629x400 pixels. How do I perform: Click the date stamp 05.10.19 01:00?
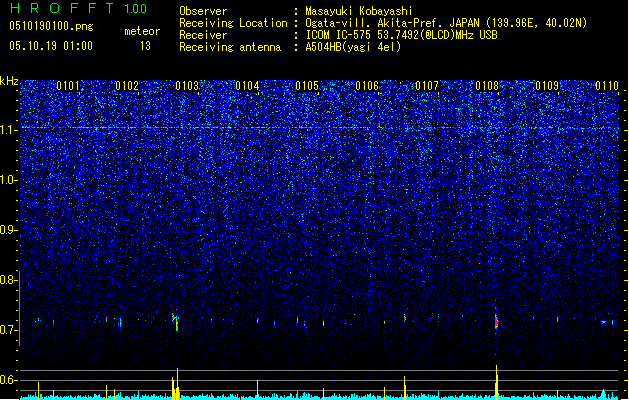[51, 46]
